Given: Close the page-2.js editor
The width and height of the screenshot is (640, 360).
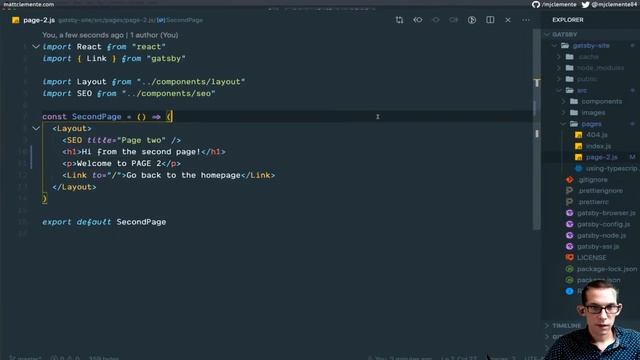Looking at the screenshot, I should (508, 20).
